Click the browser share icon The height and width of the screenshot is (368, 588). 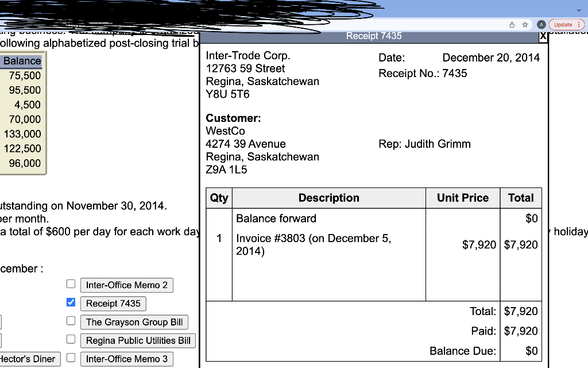pyautogui.click(x=511, y=25)
